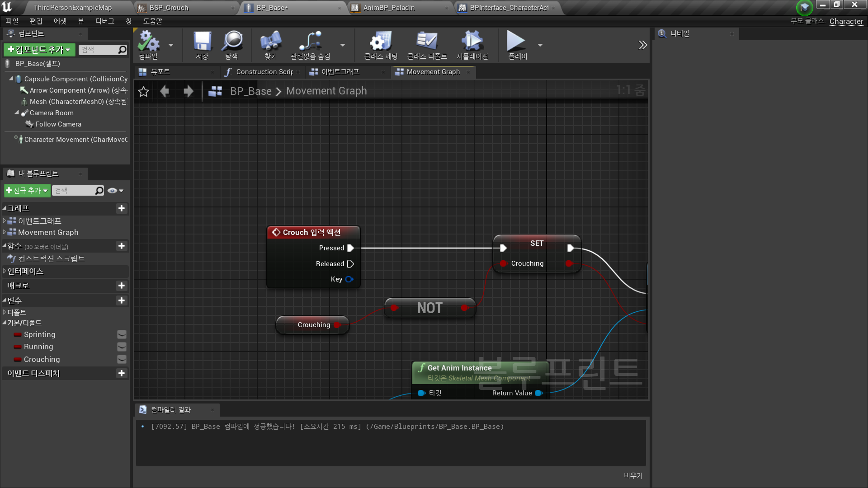868x488 pixels.
Task: Click the 찾기 search binoculars icon
Action: [x=270, y=44]
